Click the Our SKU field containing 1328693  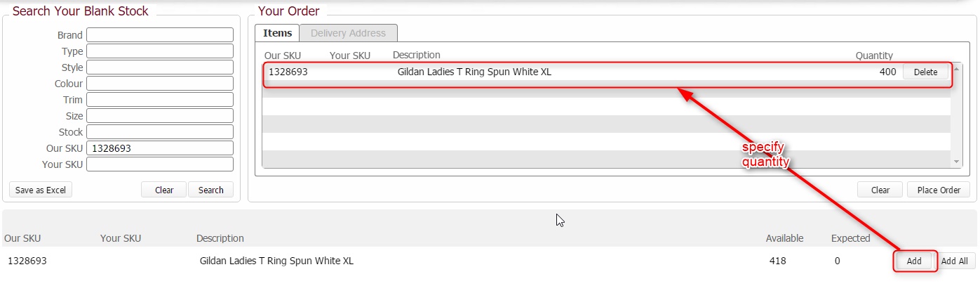tap(159, 148)
